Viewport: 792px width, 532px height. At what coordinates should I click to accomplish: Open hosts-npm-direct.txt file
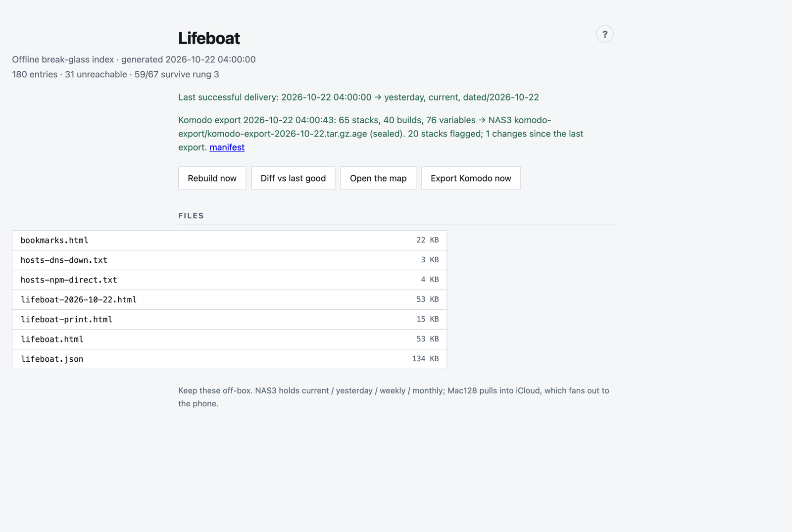tap(230, 280)
